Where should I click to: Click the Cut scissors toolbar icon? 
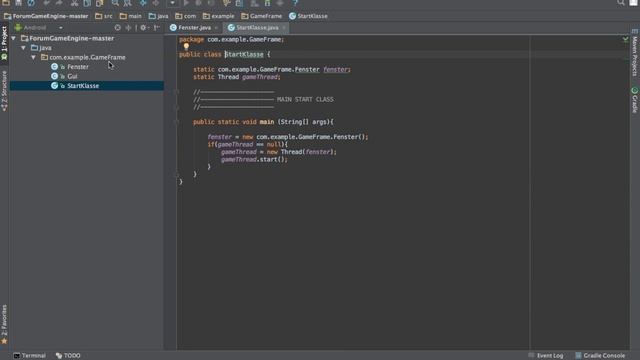click(74, 3)
